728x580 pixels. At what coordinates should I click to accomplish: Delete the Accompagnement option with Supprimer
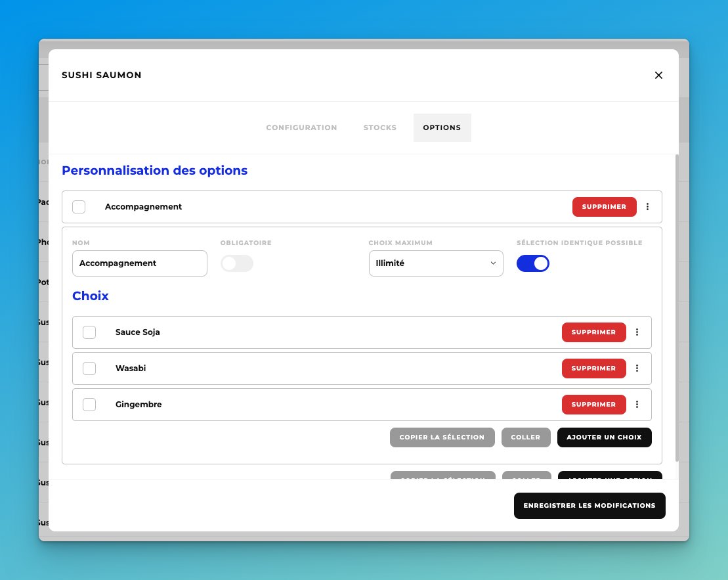click(x=604, y=207)
